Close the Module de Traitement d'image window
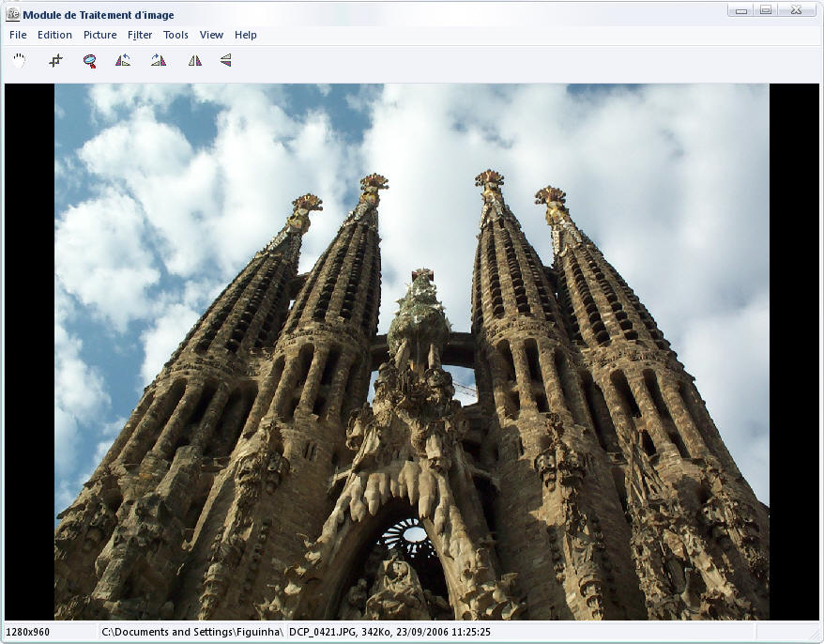This screenshot has height=644, width=824. tap(797, 10)
